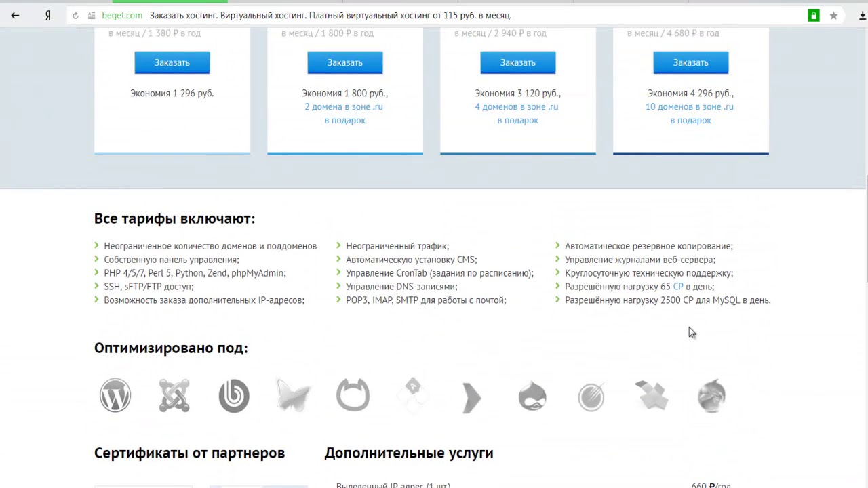The image size is (868, 488).
Task: Click 'Неограниченный трафик;'
Action: tap(397, 246)
